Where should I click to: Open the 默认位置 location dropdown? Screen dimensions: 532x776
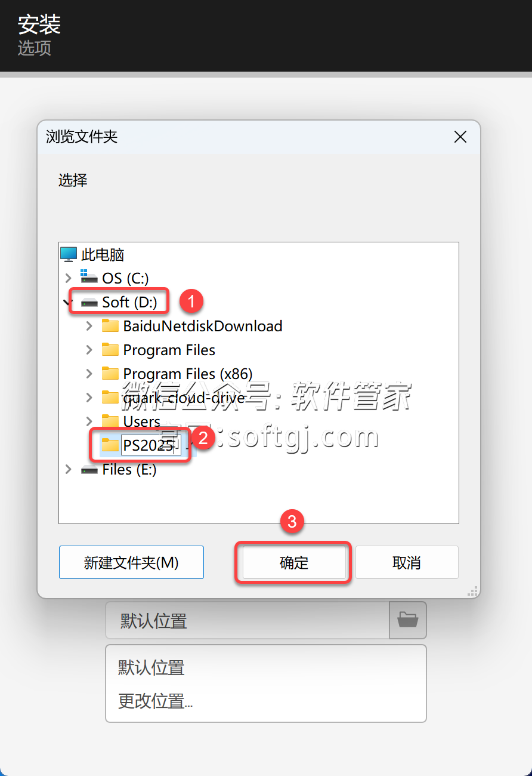pos(248,620)
